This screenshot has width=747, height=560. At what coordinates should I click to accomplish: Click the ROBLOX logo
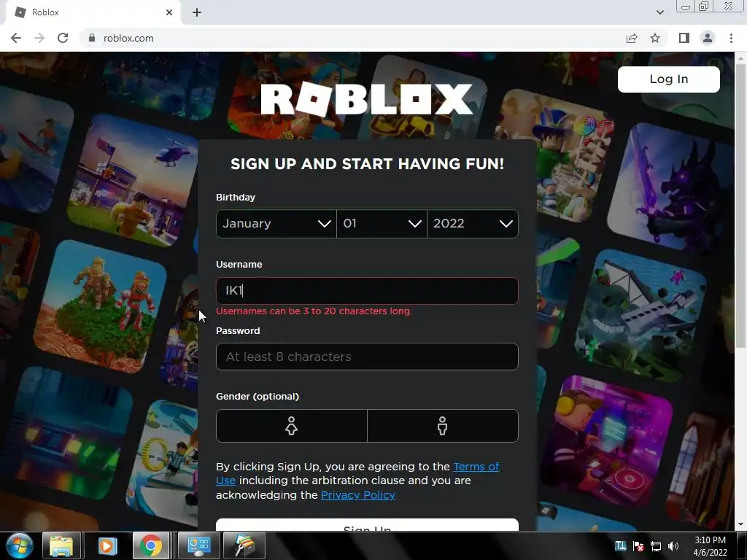[x=367, y=99]
